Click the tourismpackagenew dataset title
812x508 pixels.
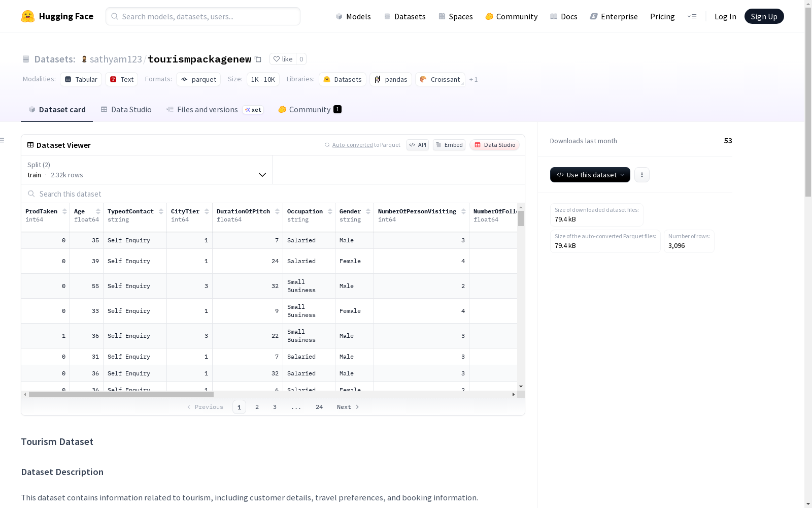[x=199, y=59]
